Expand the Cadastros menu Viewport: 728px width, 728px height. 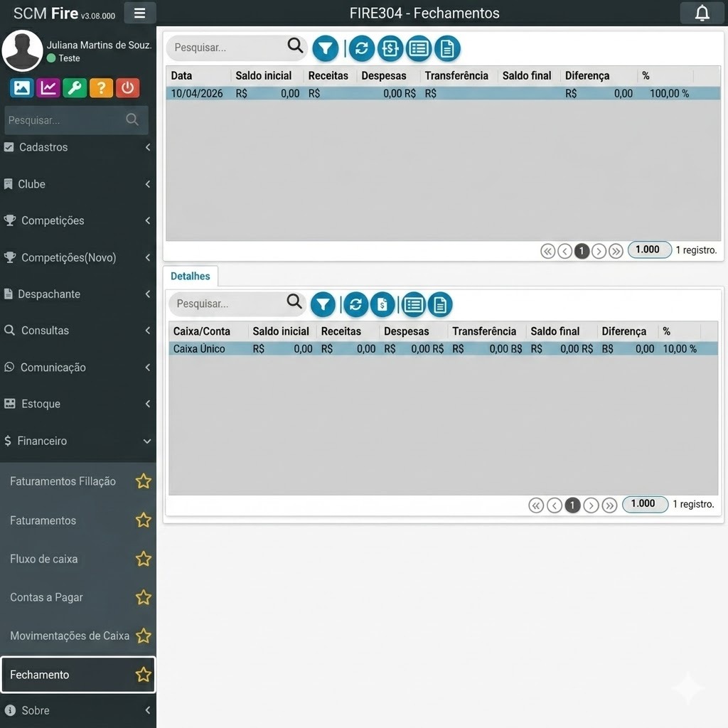point(77,147)
